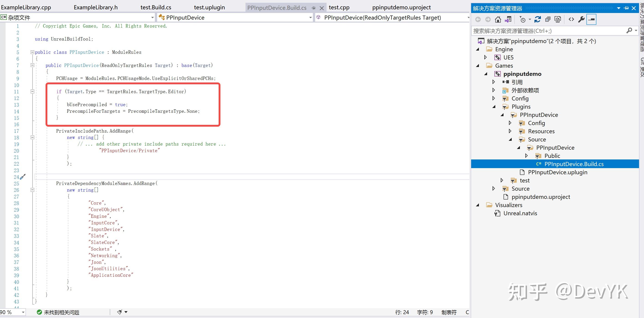This screenshot has height=318, width=644.
Task: Select PPInputDevice.uplugin in the solution tree
Action: coord(557,172)
